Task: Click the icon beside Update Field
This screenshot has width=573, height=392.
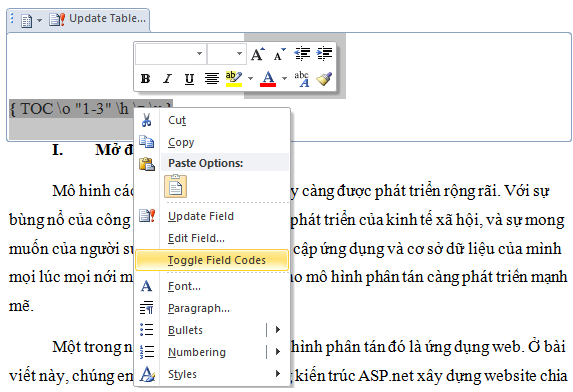Action: coord(147,216)
